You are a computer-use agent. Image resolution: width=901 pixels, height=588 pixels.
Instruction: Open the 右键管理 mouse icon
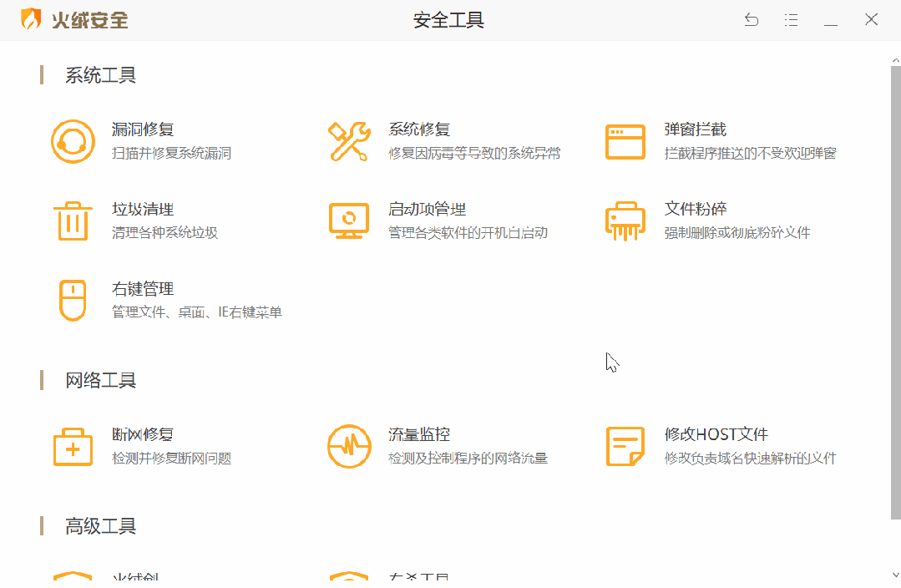pos(73,300)
